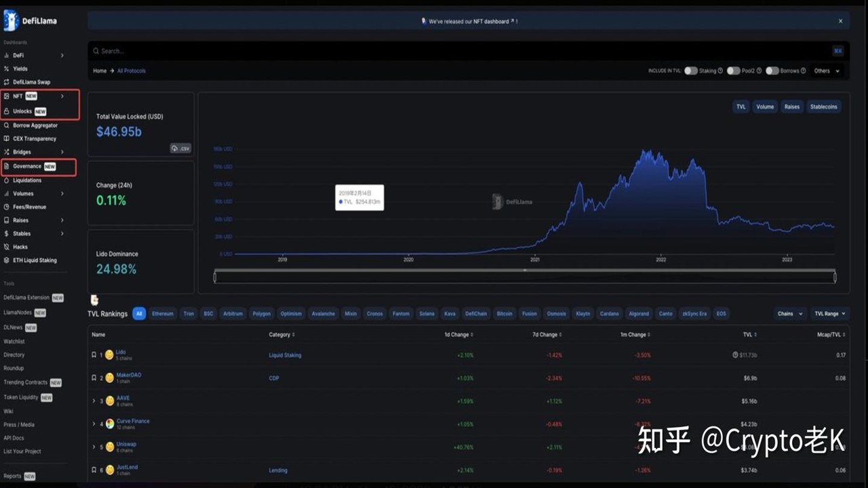
Task: Focus the Search input field
Action: pyautogui.click(x=468, y=51)
